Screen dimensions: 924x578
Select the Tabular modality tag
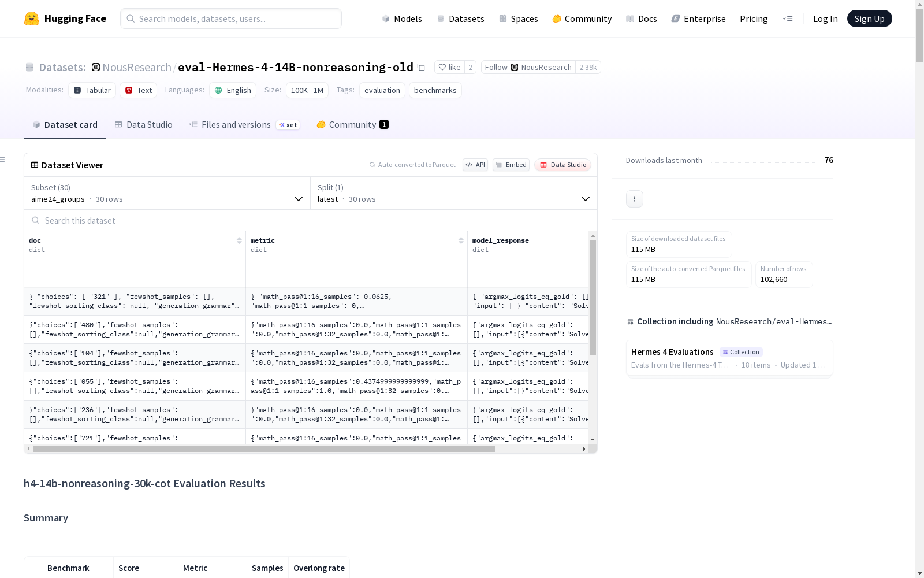[x=92, y=90]
